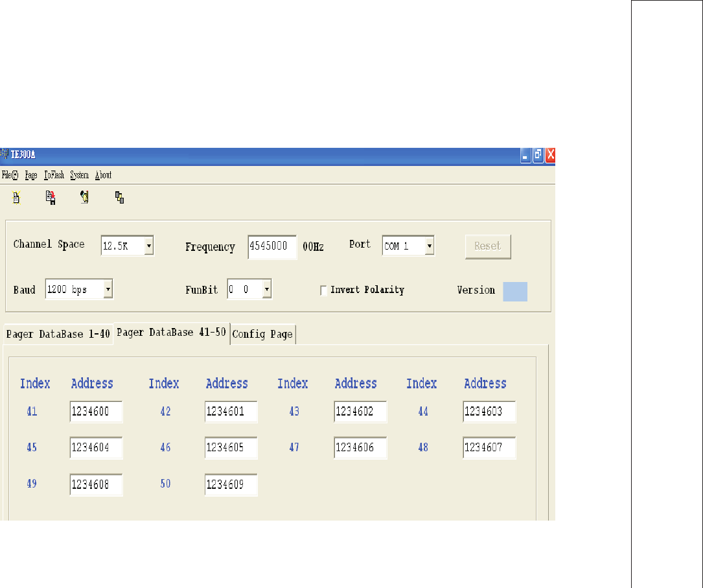Click the index label 46
The height and width of the screenshot is (588, 703).
point(165,447)
